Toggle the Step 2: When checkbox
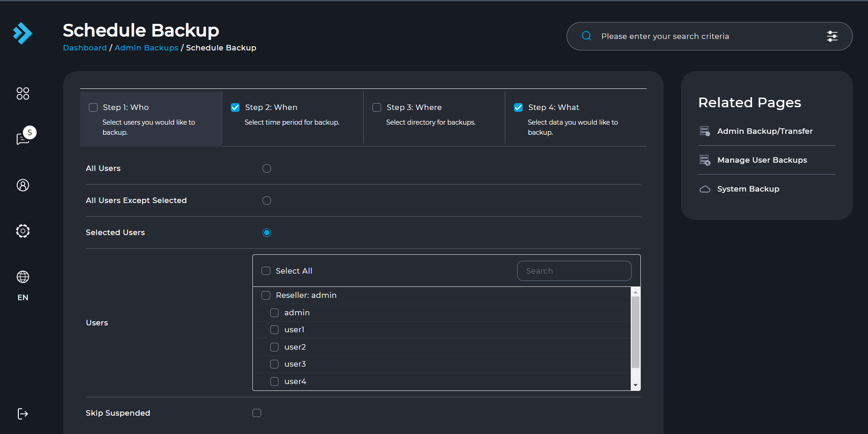Image resolution: width=868 pixels, height=434 pixels. click(x=235, y=107)
